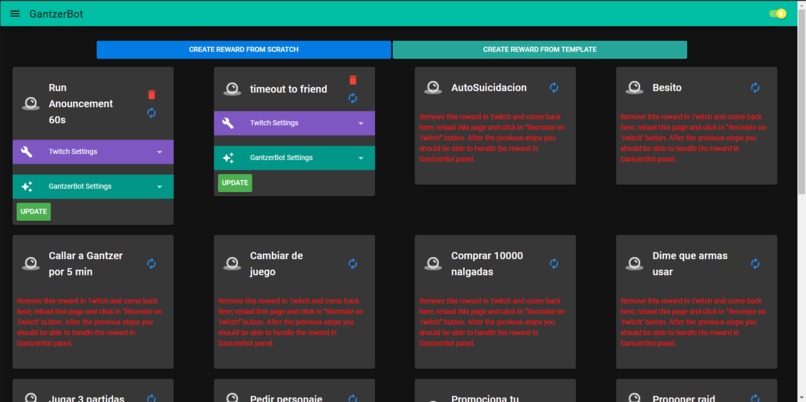Click reward icon of Besito
Image resolution: width=806 pixels, height=402 pixels.
coord(635,88)
